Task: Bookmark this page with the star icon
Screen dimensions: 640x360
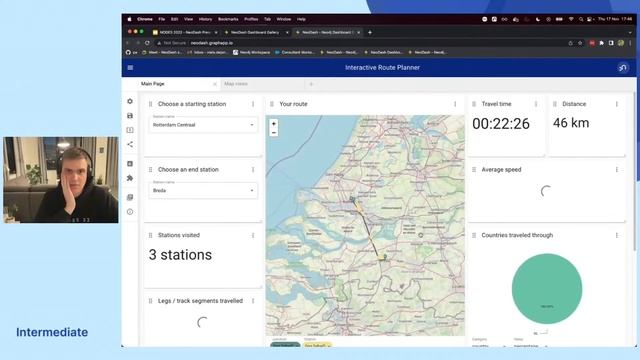Action: 580,43
